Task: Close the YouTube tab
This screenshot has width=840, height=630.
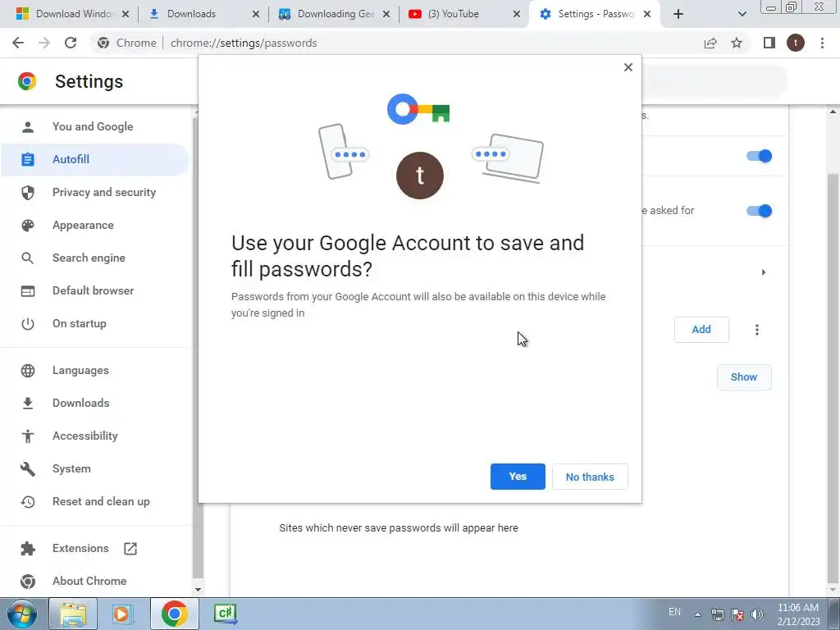Action: 517,14
